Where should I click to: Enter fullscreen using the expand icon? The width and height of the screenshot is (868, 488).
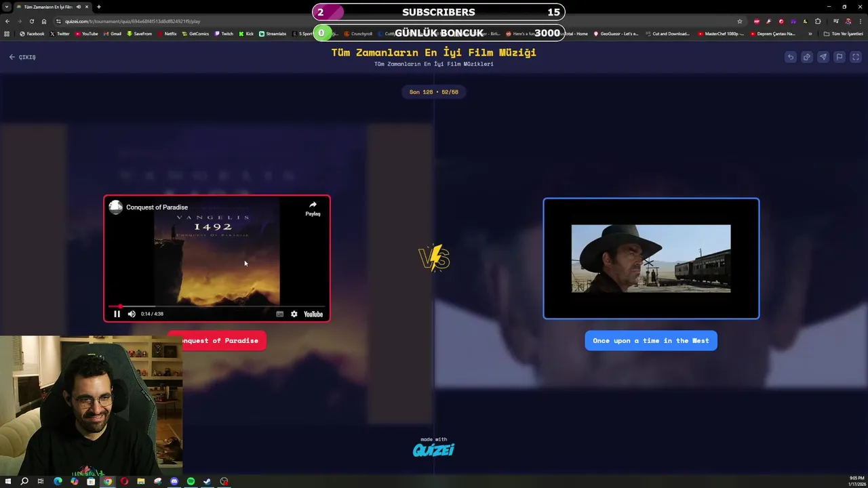[x=856, y=57]
